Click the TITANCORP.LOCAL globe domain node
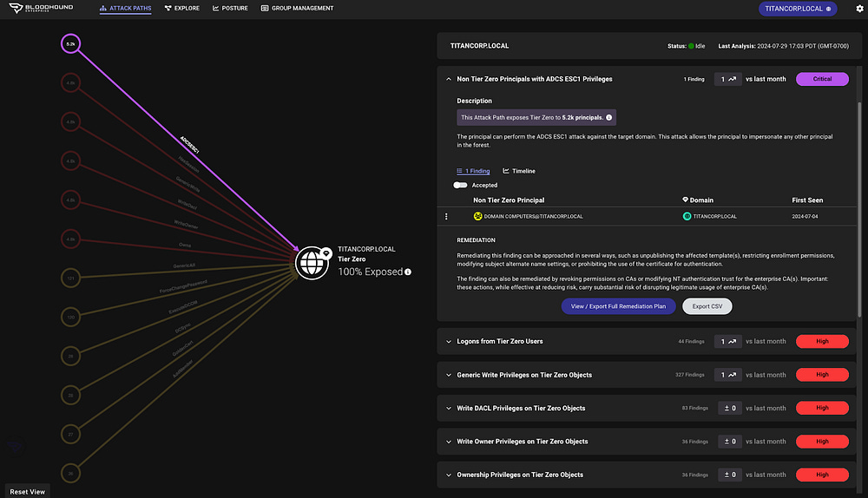This screenshot has height=498, width=868. click(x=312, y=264)
